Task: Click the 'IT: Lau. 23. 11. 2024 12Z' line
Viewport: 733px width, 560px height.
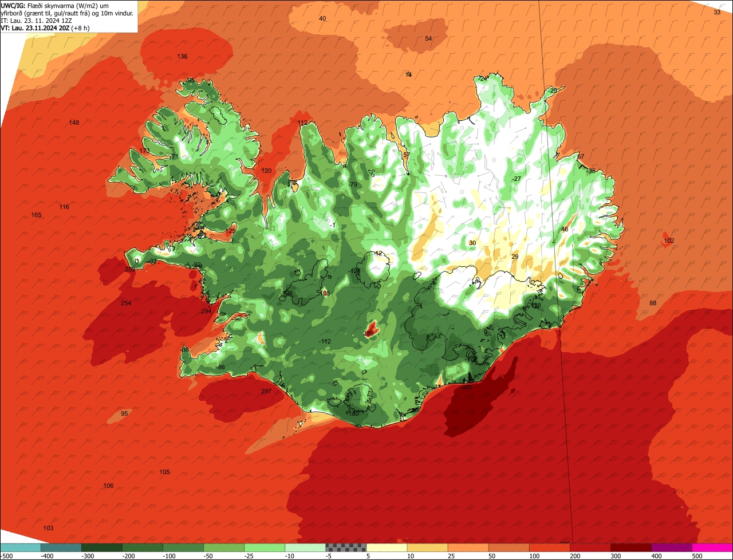Action: tap(36, 21)
